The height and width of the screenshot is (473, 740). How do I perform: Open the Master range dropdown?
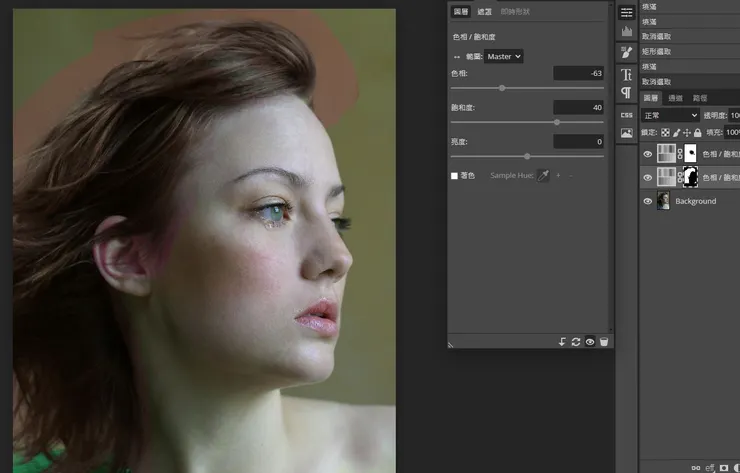[504, 57]
